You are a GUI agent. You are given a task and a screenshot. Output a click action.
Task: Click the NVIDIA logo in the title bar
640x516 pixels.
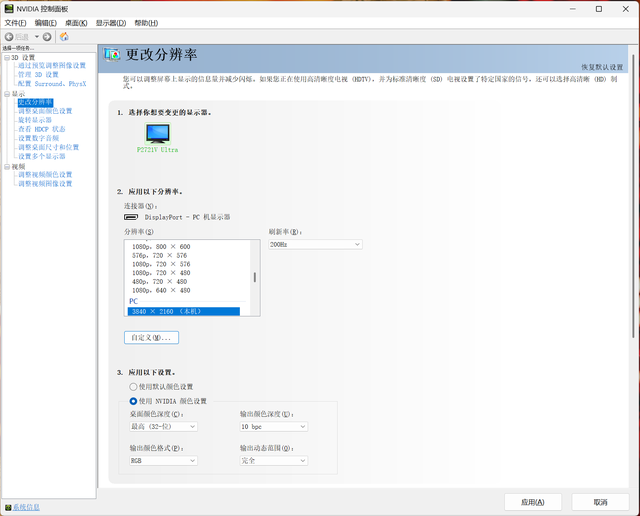8,8
